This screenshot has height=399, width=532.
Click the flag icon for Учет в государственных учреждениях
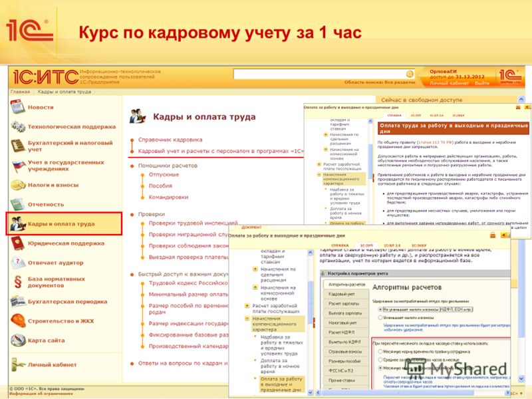(18, 166)
